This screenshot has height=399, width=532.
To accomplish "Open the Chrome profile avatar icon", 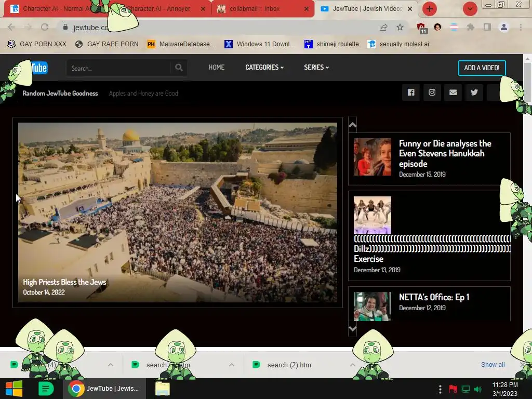I will (x=504, y=27).
